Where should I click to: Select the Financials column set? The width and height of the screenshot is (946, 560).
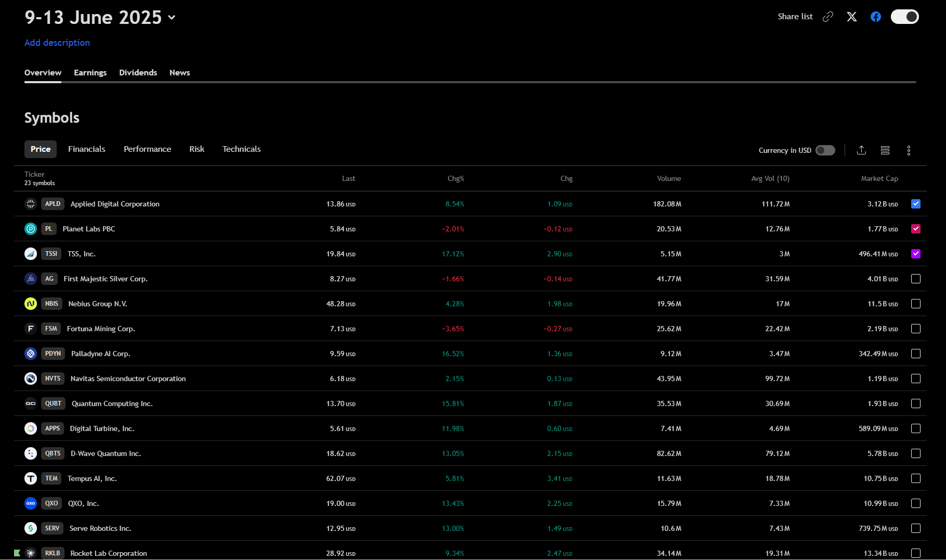pos(87,149)
